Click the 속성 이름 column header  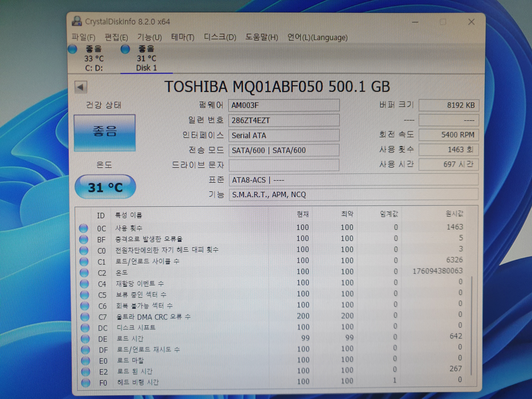pos(129,215)
